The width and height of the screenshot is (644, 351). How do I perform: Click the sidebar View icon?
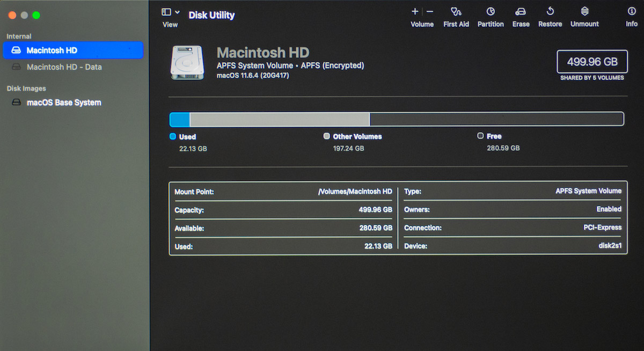coord(166,12)
